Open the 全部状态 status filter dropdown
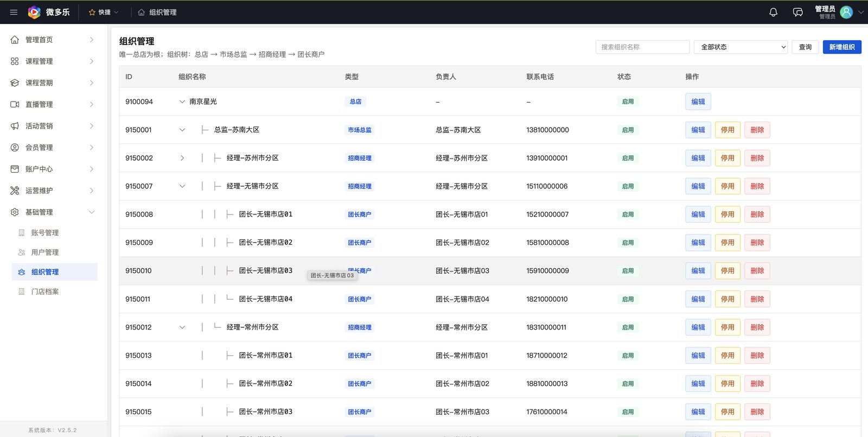The height and width of the screenshot is (437, 868). [x=741, y=47]
